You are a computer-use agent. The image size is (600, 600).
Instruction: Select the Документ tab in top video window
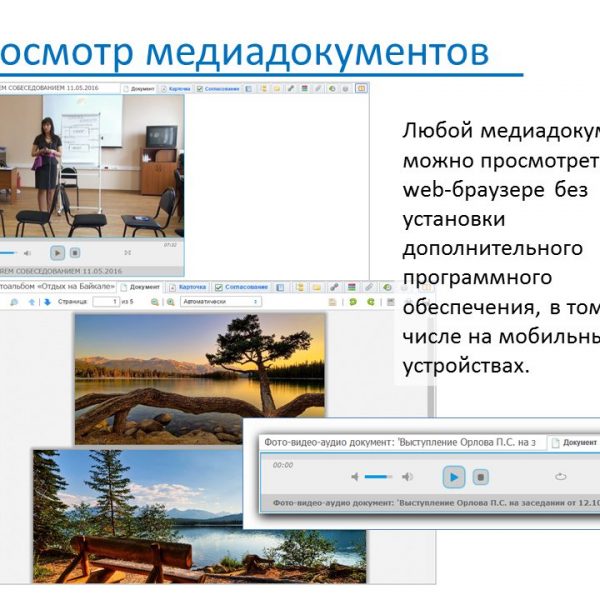point(138,88)
